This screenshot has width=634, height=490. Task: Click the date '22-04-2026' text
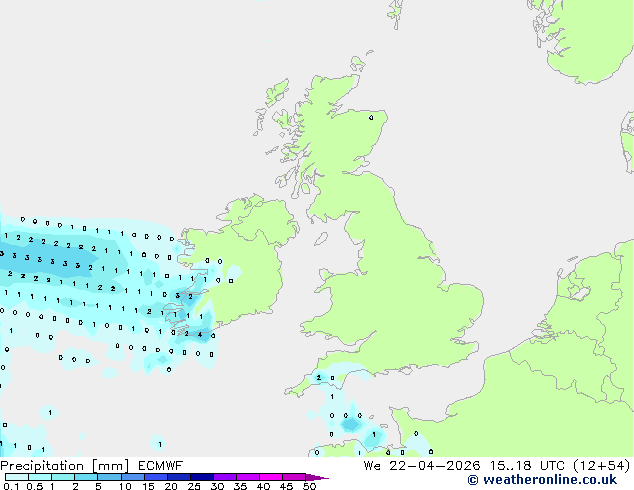pyautogui.click(x=435, y=466)
